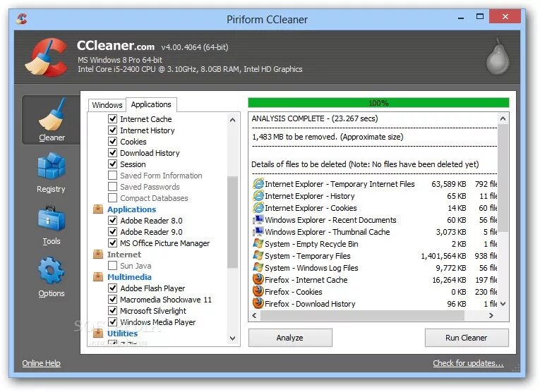
Task: Select 'Firefox - Internet Cache' row text
Action: [306, 280]
